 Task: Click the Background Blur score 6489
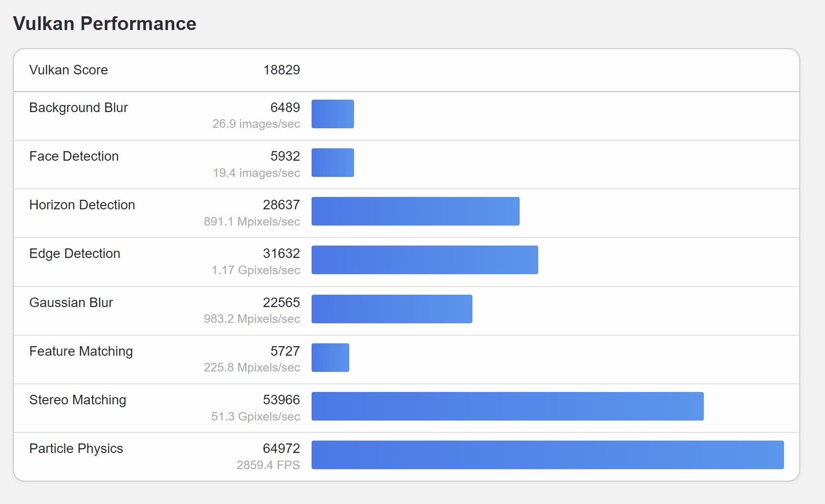pyautogui.click(x=285, y=108)
